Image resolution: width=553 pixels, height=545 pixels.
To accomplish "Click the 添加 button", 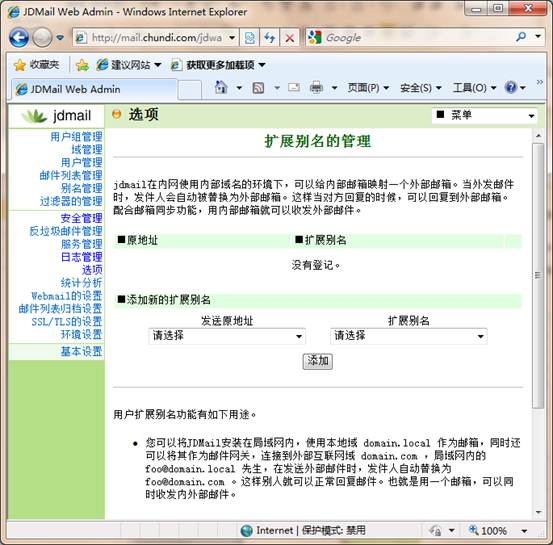I will [318, 361].
